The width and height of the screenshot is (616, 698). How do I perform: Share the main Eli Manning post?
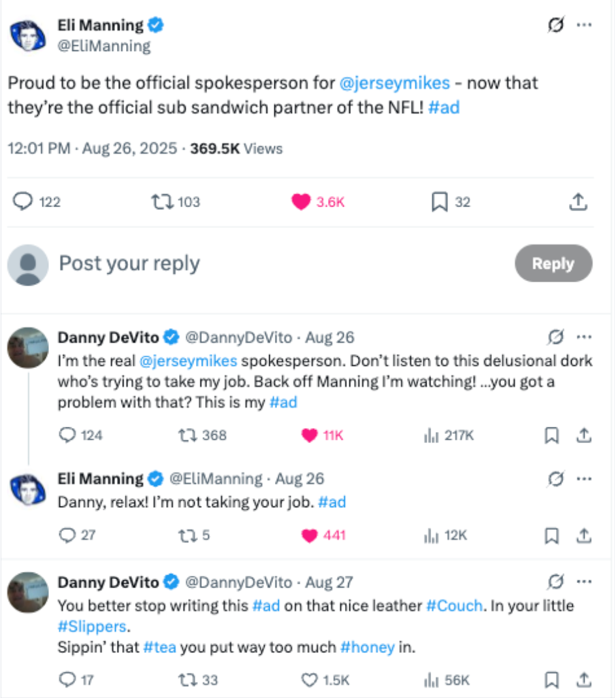point(578,202)
